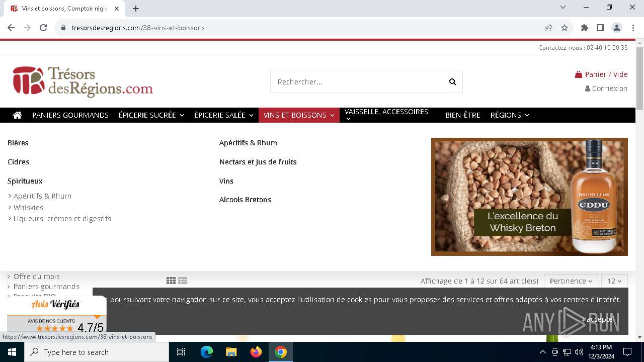Select Bières category
The image size is (644, 362).
coord(18,143)
